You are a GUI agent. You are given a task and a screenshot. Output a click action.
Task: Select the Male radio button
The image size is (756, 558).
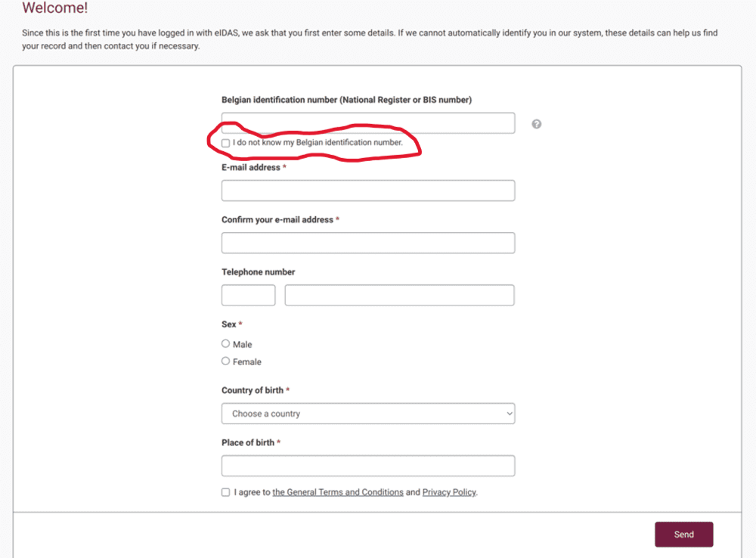click(225, 344)
